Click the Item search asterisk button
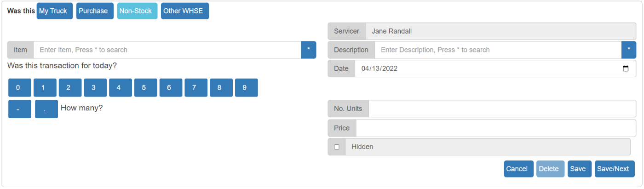644x189 pixels. (308, 50)
